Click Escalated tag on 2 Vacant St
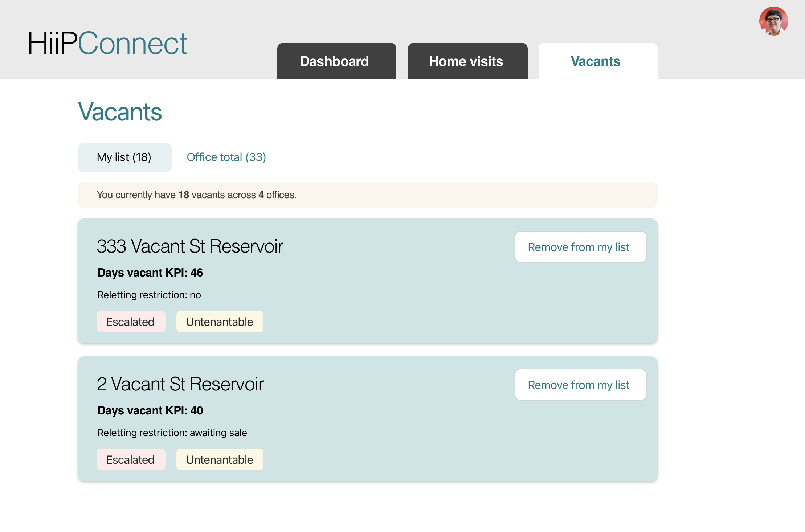This screenshot has height=532, width=805. [x=131, y=460]
